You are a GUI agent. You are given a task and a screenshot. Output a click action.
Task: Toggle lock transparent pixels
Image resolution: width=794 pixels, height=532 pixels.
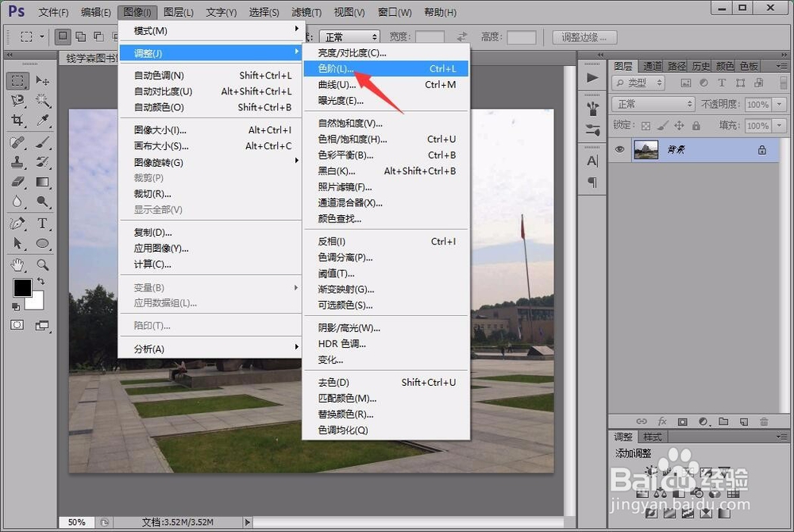click(x=646, y=126)
